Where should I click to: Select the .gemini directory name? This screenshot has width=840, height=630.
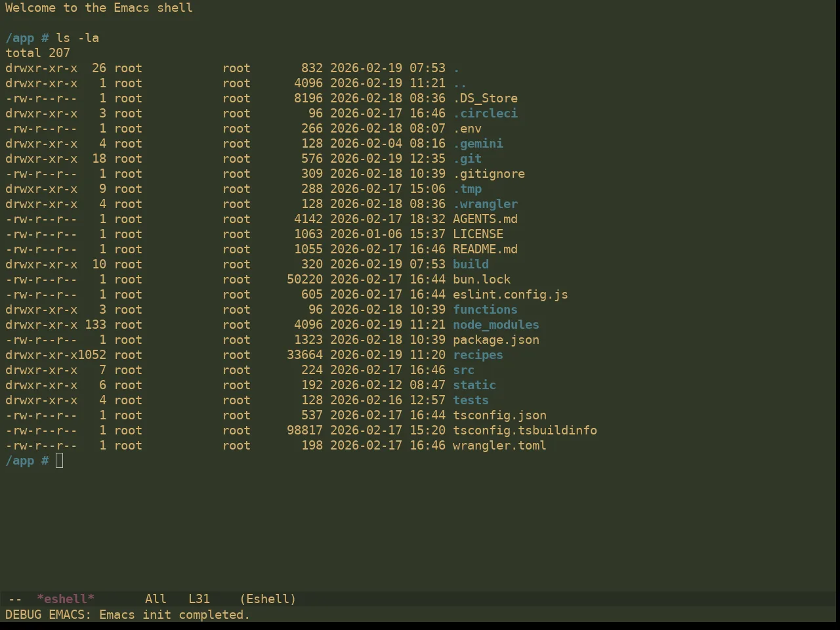point(478,144)
